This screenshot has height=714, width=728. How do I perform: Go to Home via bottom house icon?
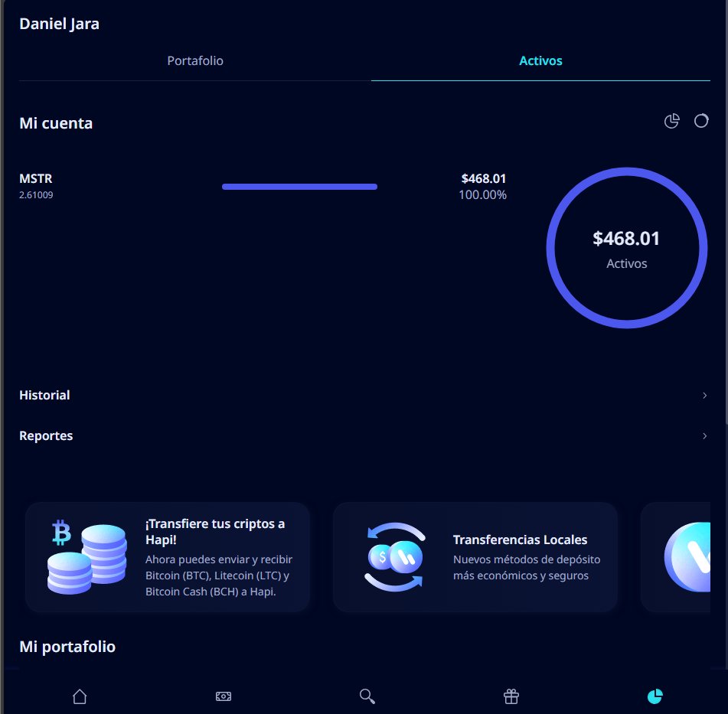[x=80, y=696]
